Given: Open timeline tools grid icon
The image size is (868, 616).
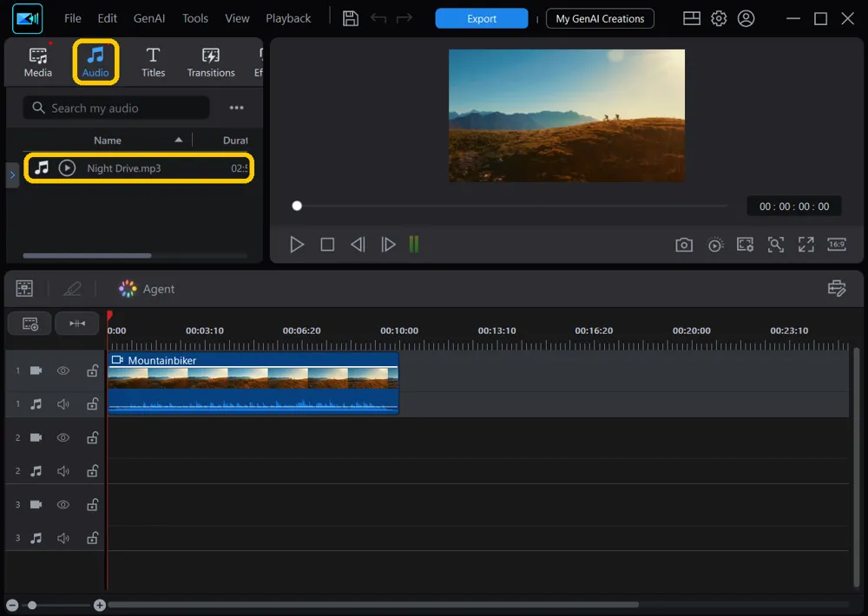Looking at the screenshot, I should tap(24, 288).
